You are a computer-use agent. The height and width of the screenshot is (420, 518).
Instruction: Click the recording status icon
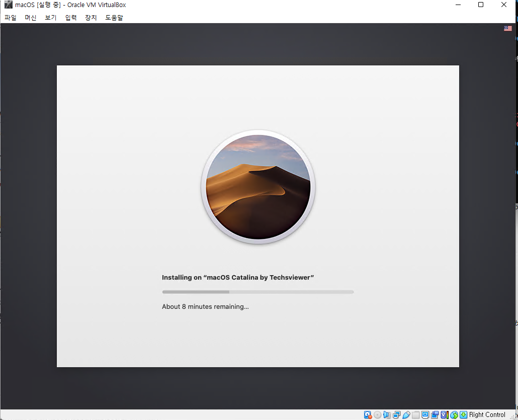435,414
